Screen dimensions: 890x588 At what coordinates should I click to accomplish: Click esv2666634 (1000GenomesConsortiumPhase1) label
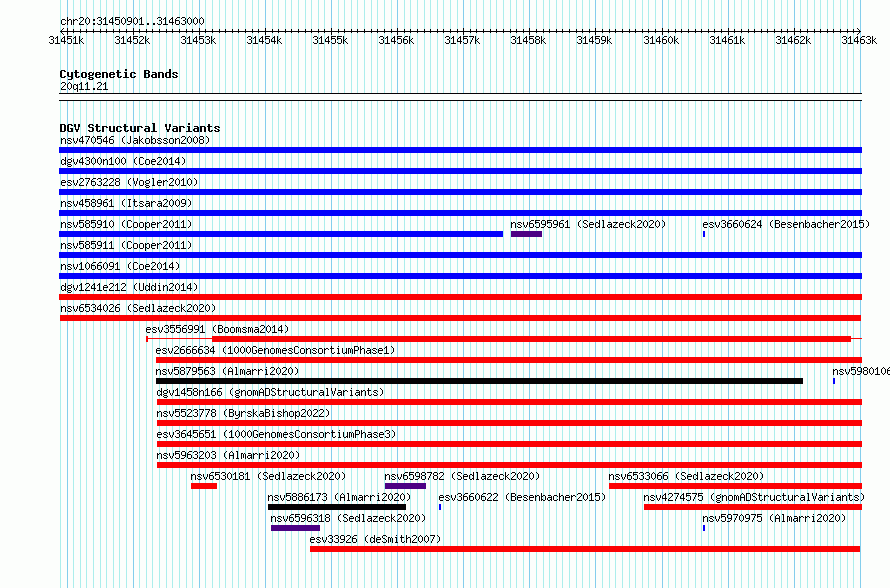[x=275, y=350]
